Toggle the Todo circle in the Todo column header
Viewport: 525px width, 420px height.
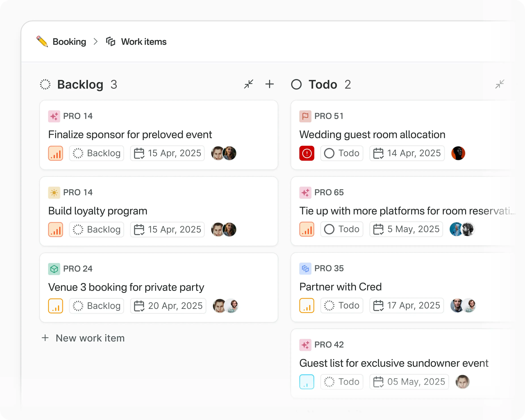pos(296,84)
